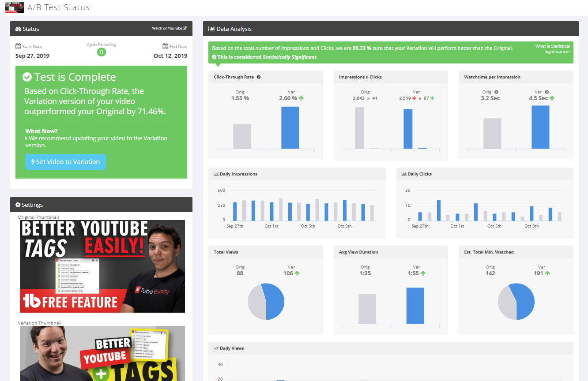588x381 pixels.
Task: Click the Cycles Remaining zero badge
Action: 102,52
